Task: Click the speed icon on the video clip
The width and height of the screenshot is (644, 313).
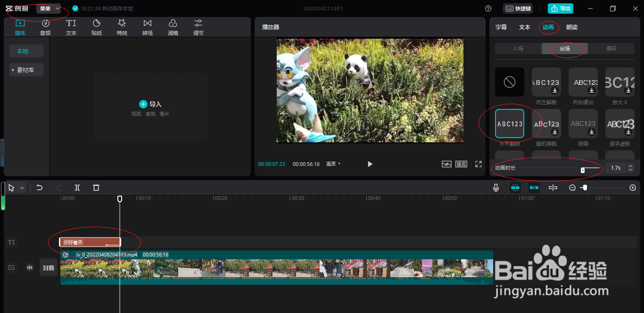Action: [66, 255]
